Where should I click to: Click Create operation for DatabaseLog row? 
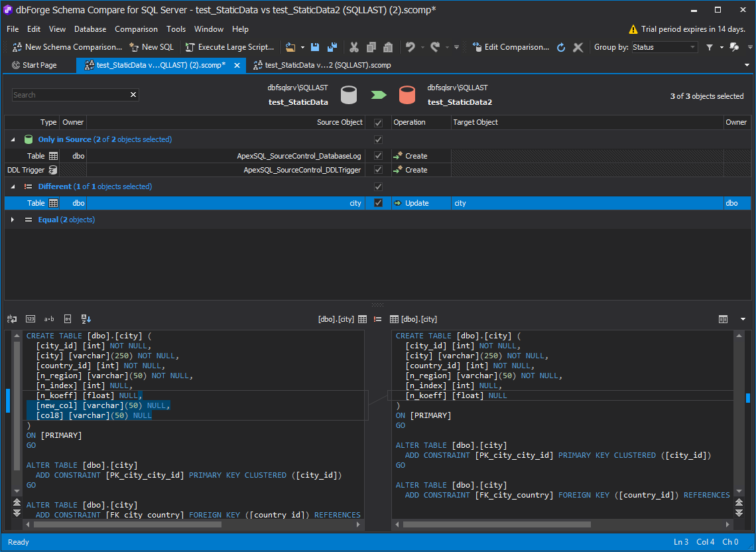tap(410, 156)
